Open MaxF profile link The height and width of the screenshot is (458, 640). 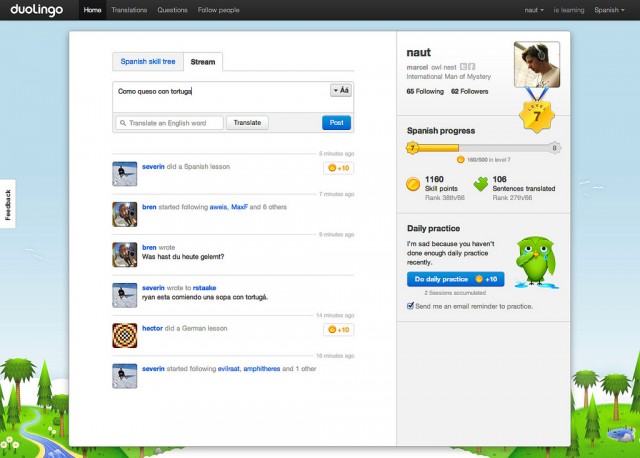click(239, 207)
